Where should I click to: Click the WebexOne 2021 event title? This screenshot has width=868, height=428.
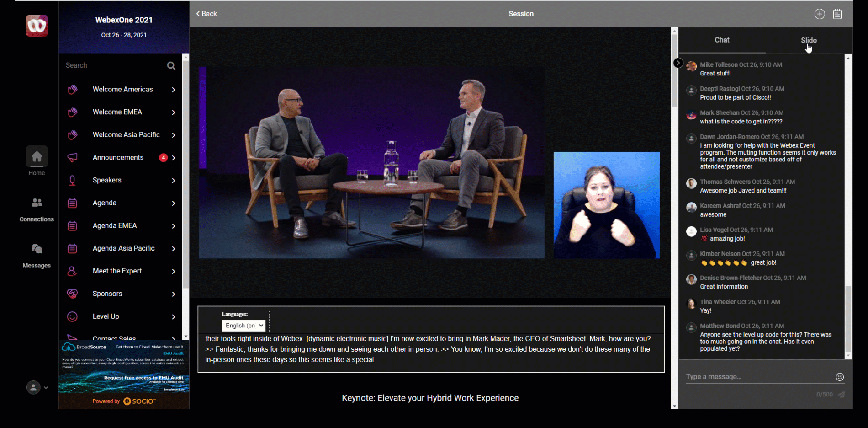(124, 20)
